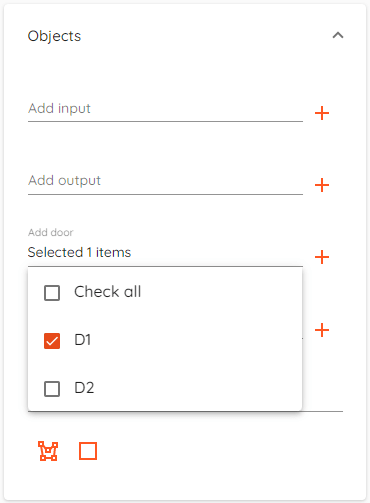Viewport: 370px width, 503px height.
Task: Select the polygon shape drawing icon
Action: (x=48, y=451)
